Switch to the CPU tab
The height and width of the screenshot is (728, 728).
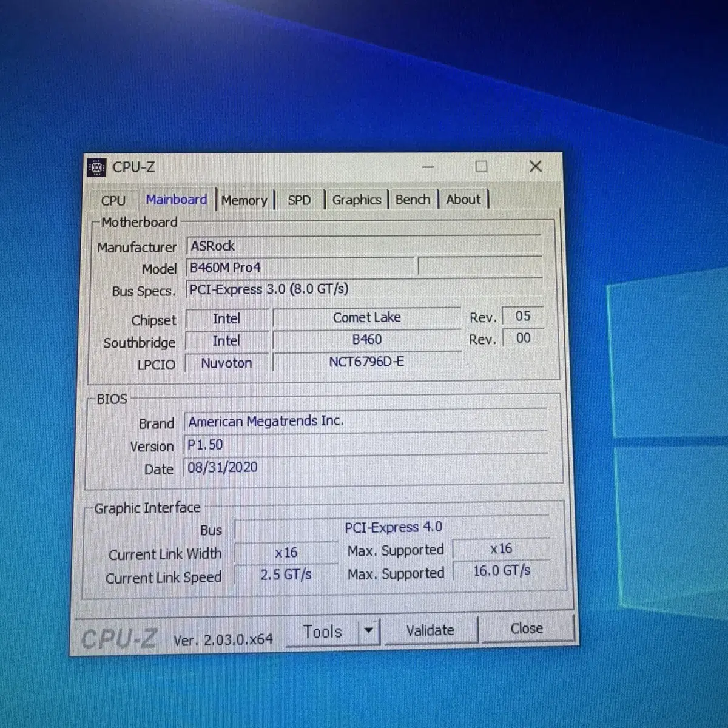113,200
